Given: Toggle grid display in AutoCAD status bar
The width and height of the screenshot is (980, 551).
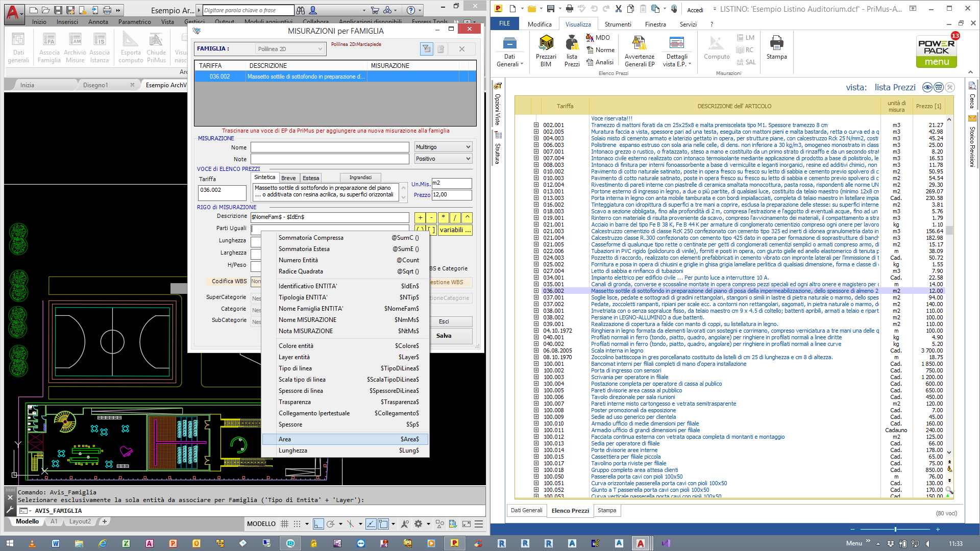Looking at the screenshot, I should point(284,524).
